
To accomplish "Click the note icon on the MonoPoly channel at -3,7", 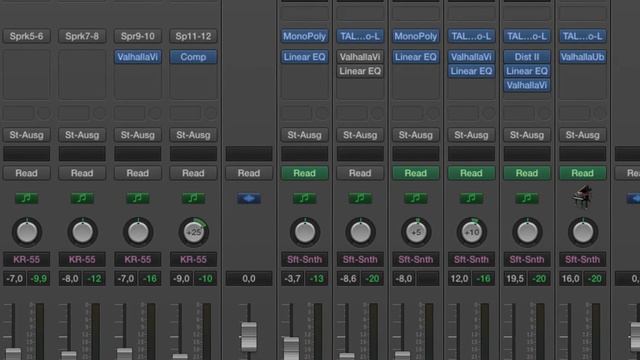I will tap(304, 198).
